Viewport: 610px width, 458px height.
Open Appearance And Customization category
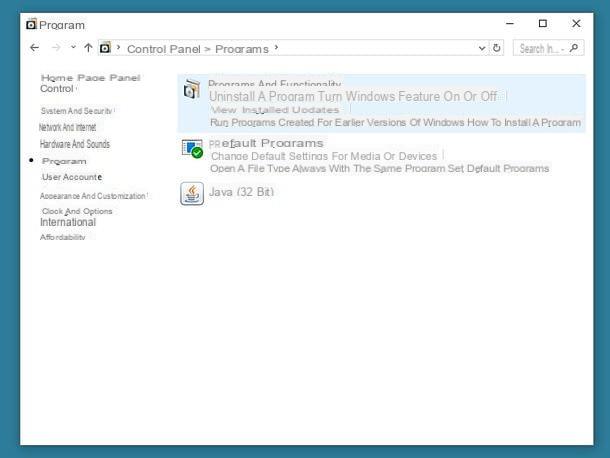coord(93,196)
